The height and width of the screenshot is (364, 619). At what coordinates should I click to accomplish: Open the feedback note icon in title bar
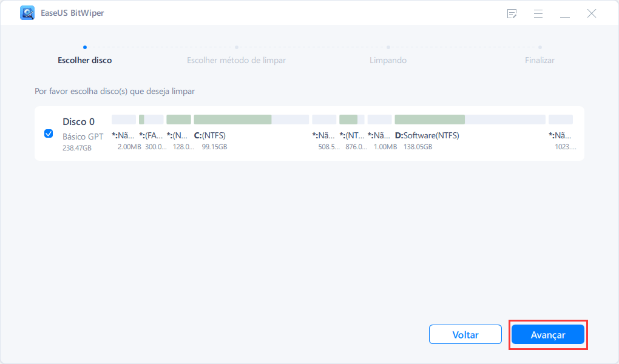click(x=512, y=13)
